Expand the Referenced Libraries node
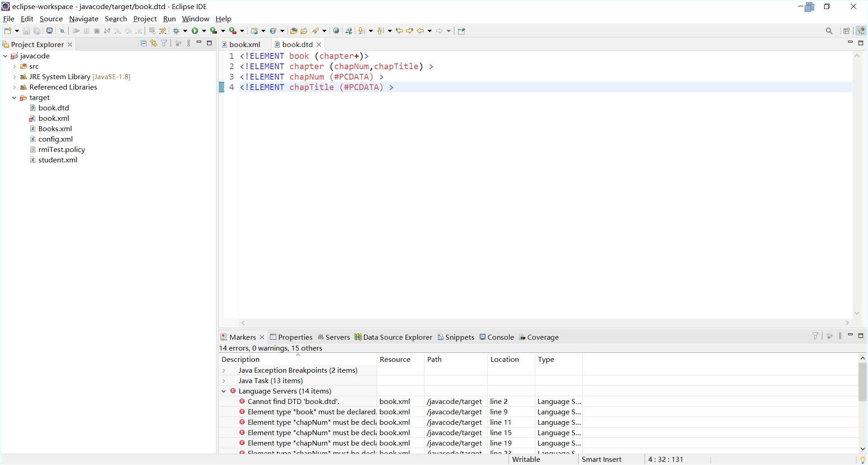This screenshot has height=465, width=868. tap(14, 87)
